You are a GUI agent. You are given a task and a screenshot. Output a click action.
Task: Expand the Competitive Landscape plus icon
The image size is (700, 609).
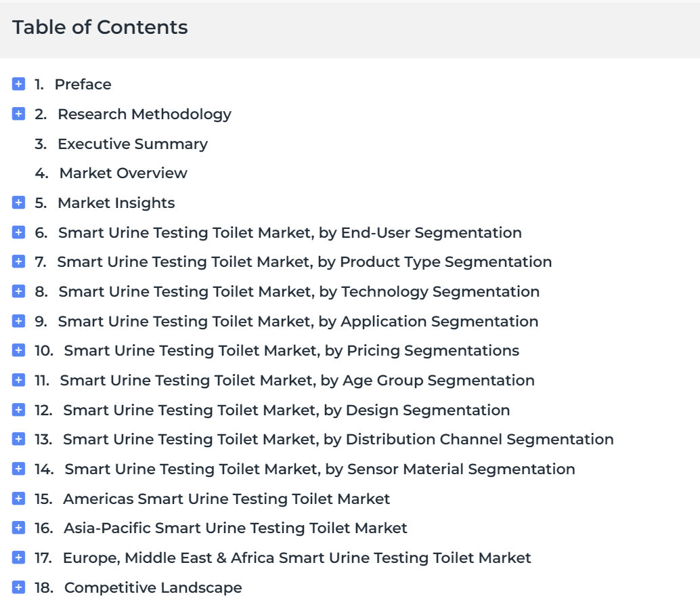[x=18, y=587]
